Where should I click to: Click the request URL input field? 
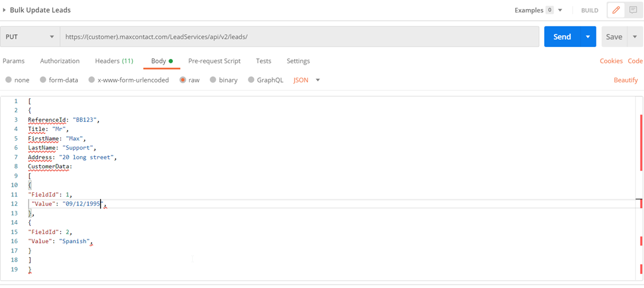pyautogui.click(x=299, y=37)
